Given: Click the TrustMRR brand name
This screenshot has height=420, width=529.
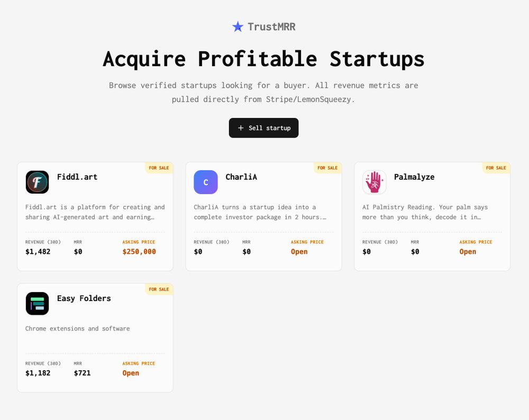Looking at the screenshot, I should tap(271, 26).
